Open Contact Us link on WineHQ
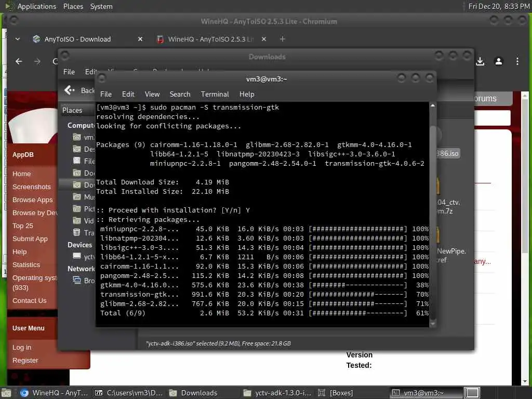Viewport: 532px width, 399px height. [30, 301]
